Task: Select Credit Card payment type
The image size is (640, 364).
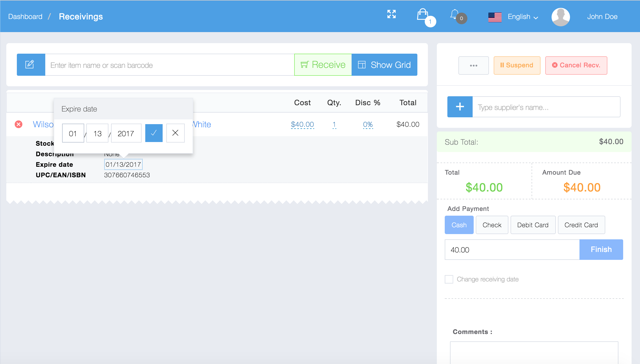Action: [x=581, y=225]
